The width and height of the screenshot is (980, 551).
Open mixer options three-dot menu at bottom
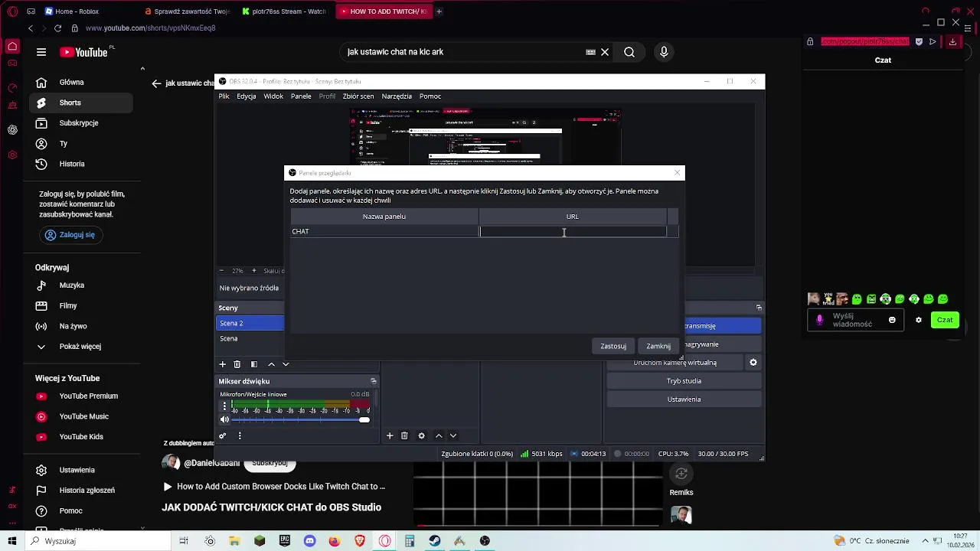tap(240, 435)
